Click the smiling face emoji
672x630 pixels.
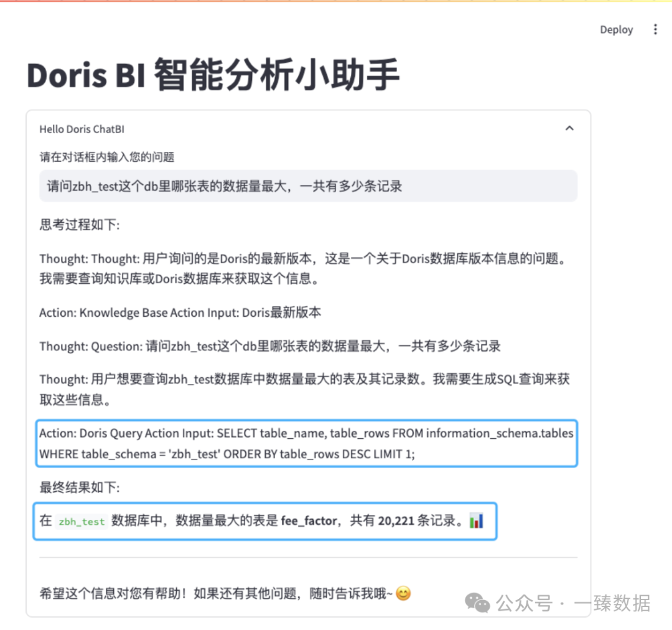pos(403,593)
